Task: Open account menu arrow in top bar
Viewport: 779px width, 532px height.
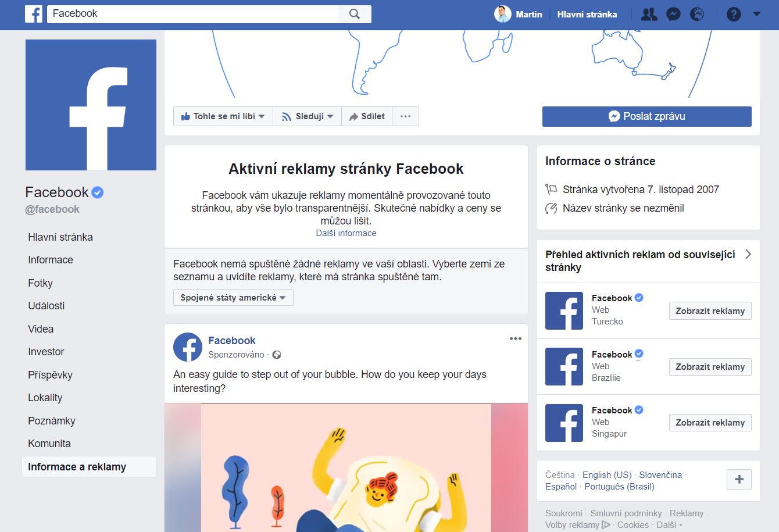Action: (x=756, y=15)
